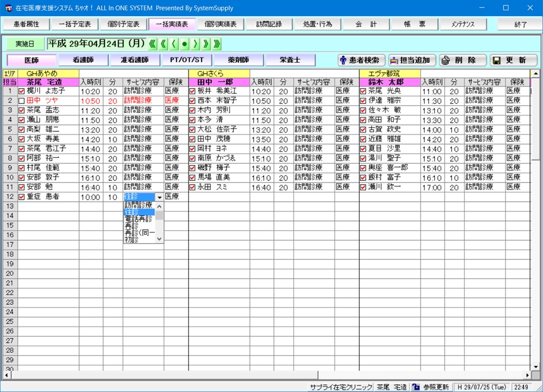Image resolution: width=543 pixels, height=392 pixels.
Task: Click the 担当追加 button
Action: [x=412, y=60]
